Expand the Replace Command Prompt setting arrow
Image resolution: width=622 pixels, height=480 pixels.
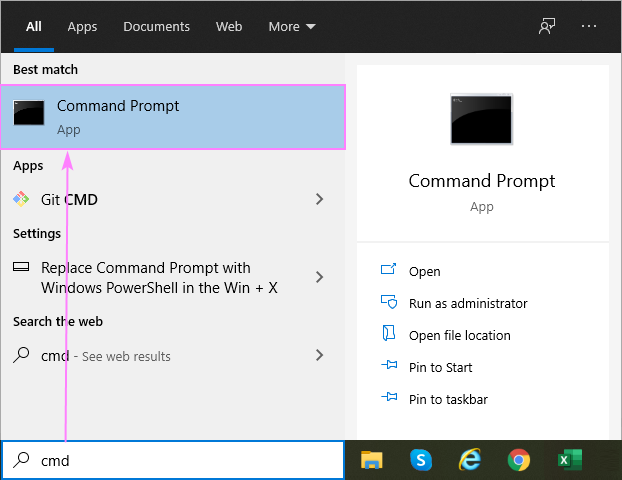319,277
